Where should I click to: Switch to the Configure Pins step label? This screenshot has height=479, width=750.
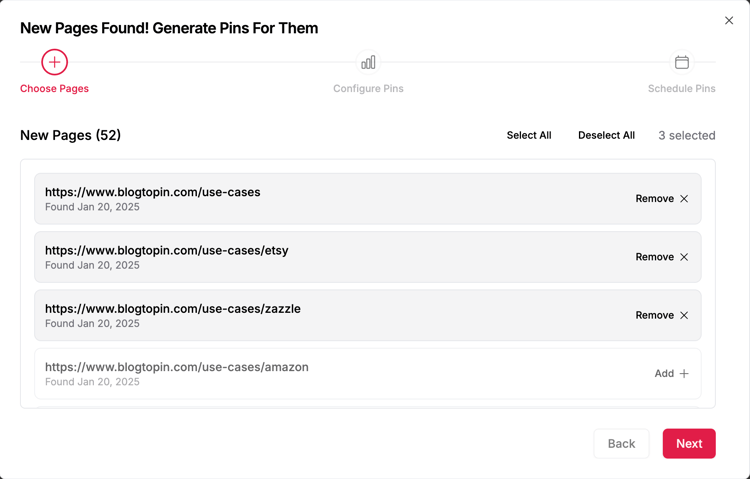tap(368, 89)
